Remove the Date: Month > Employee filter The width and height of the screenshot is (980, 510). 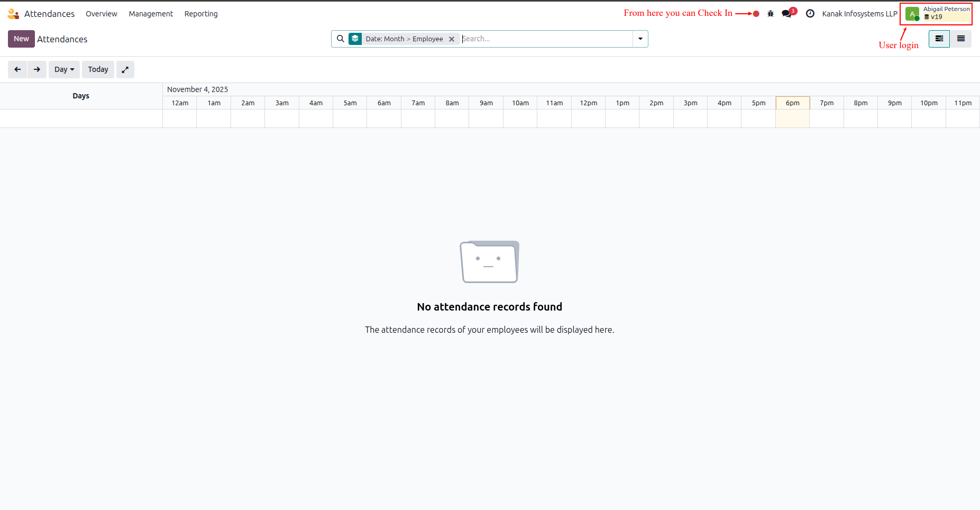click(452, 39)
